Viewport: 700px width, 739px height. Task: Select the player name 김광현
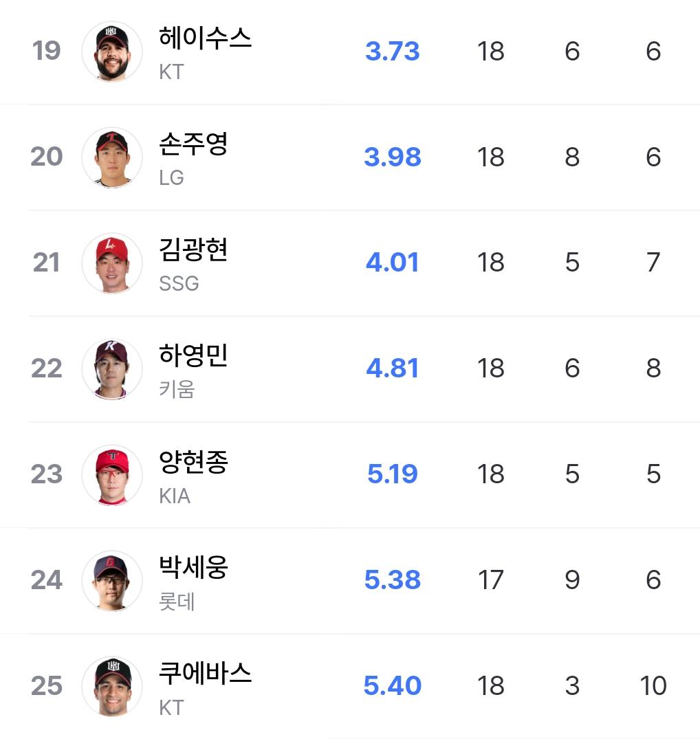[193, 250]
